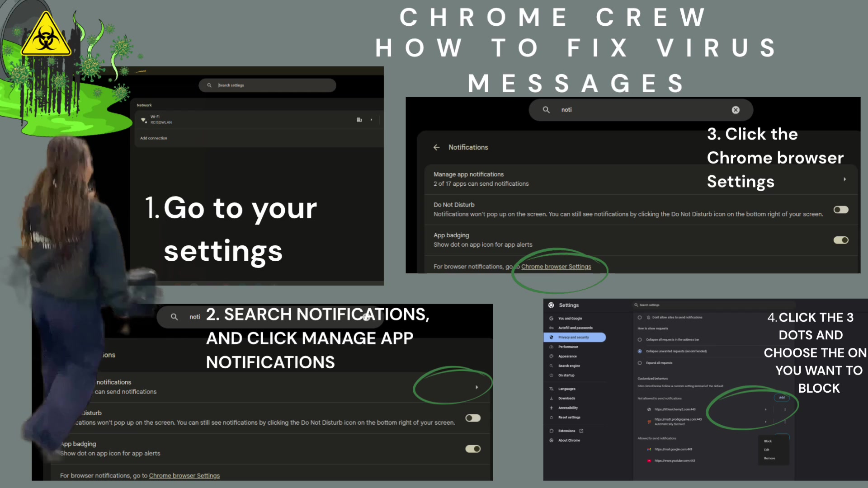Click the puzzle icon beside Extensions

[x=551, y=431]
